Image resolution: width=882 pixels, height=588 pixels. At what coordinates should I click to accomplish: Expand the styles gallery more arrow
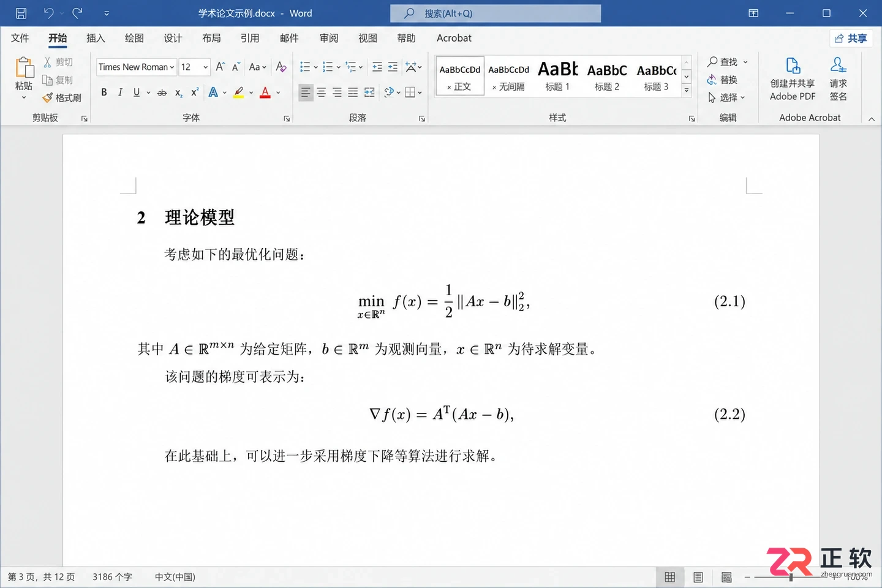pyautogui.click(x=687, y=90)
